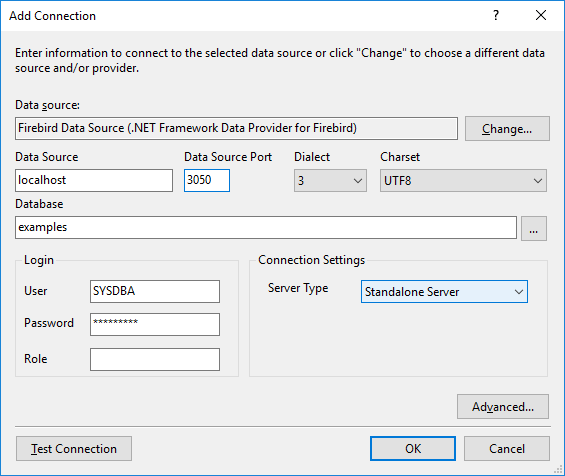This screenshot has width=565, height=476.
Task: Open Advanced connection settings
Action: 503,406
